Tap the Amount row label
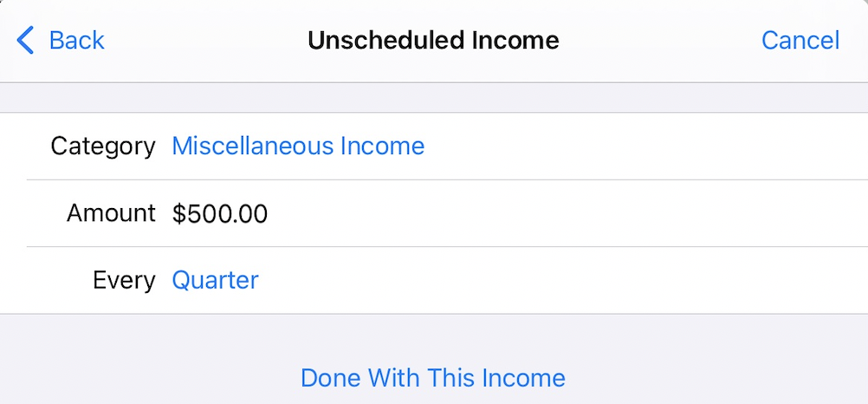 click(111, 213)
